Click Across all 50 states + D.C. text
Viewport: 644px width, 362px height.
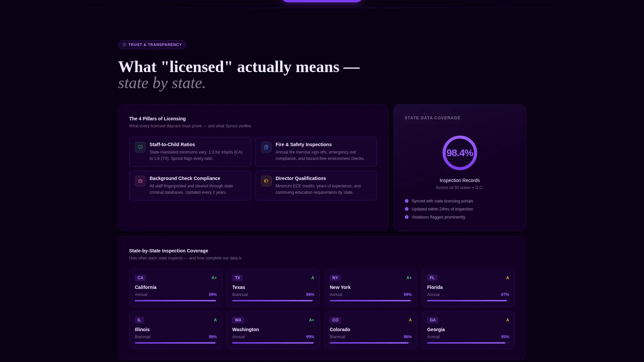[460, 188]
